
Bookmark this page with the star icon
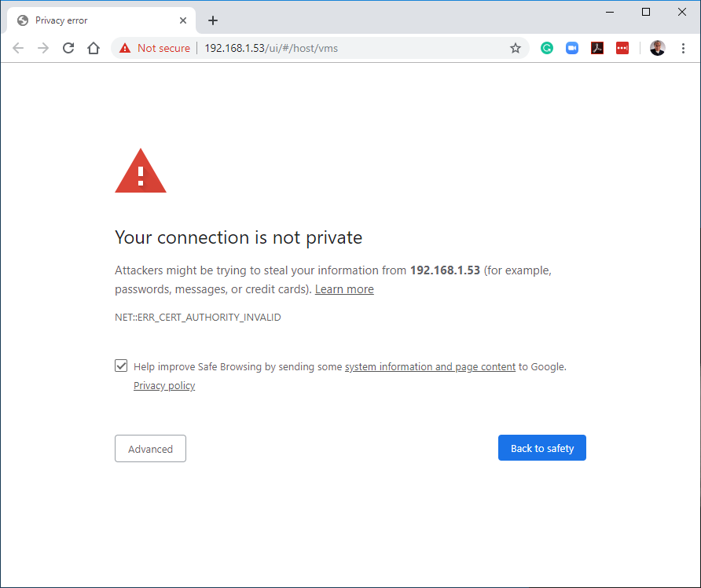(516, 48)
